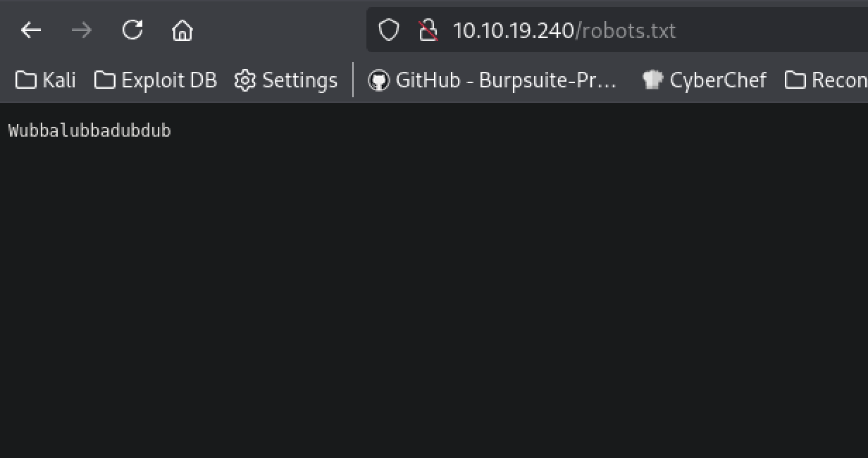The width and height of the screenshot is (868, 458).
Task: Click the GitHub logo on the Burpsuite bookmark
Action: [x=380, y=80]
